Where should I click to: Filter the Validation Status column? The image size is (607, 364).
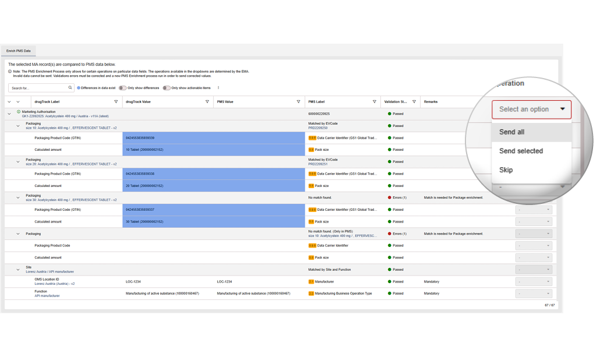tap(414, 102)
